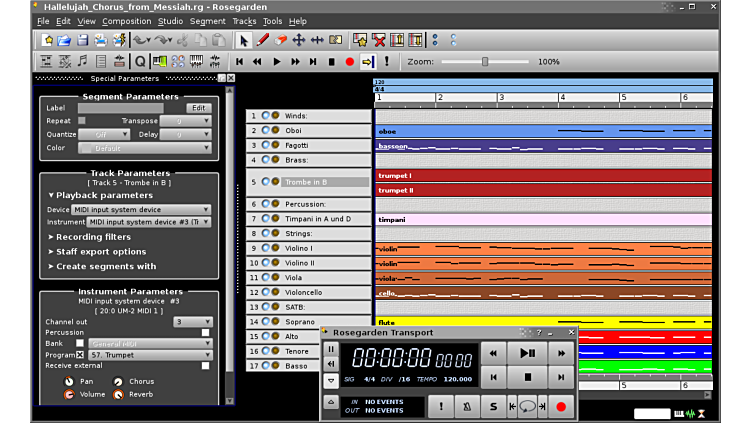Open the Program 57. Trumpet dropdown

150,354
